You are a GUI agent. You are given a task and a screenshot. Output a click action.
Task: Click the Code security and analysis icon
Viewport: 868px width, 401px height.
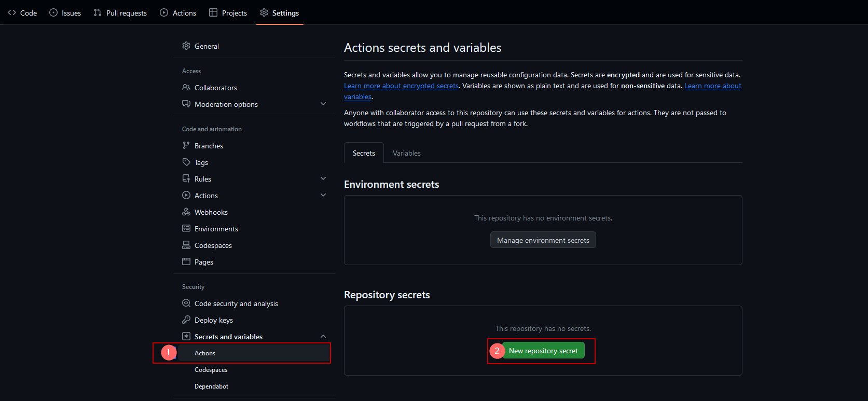pos(186,303)
